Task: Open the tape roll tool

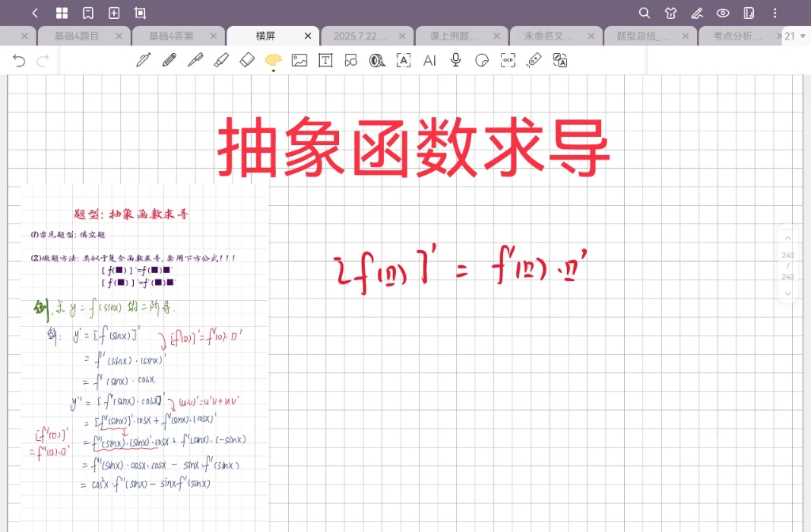Action: [377, 60]
